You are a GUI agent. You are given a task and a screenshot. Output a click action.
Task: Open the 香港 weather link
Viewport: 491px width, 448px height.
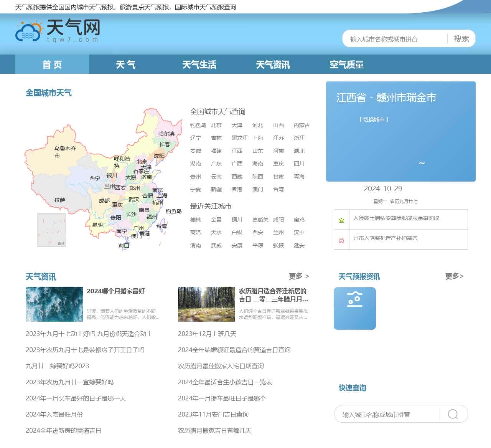click(237, 189)
